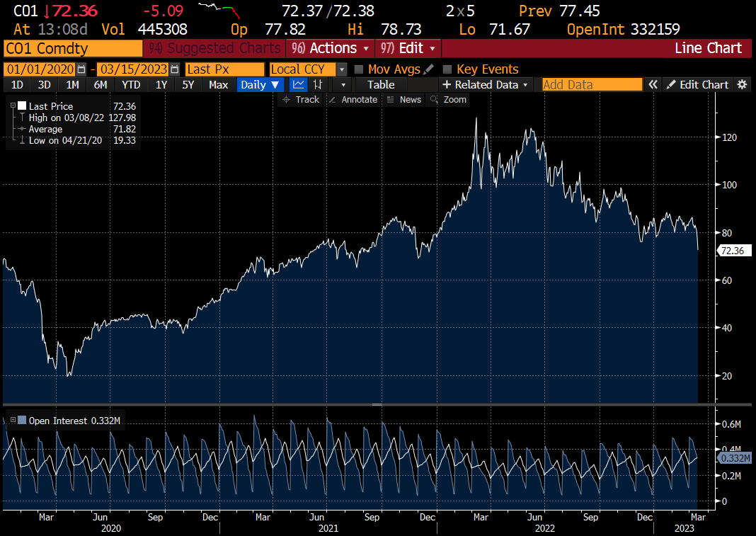Enable the Key Events checkbox
The height and width of the screenshot is (536, 756).
click(447, 69)
